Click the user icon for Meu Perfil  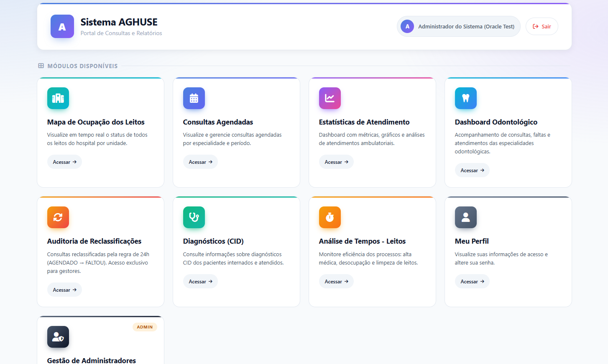[x=466, y=217]
